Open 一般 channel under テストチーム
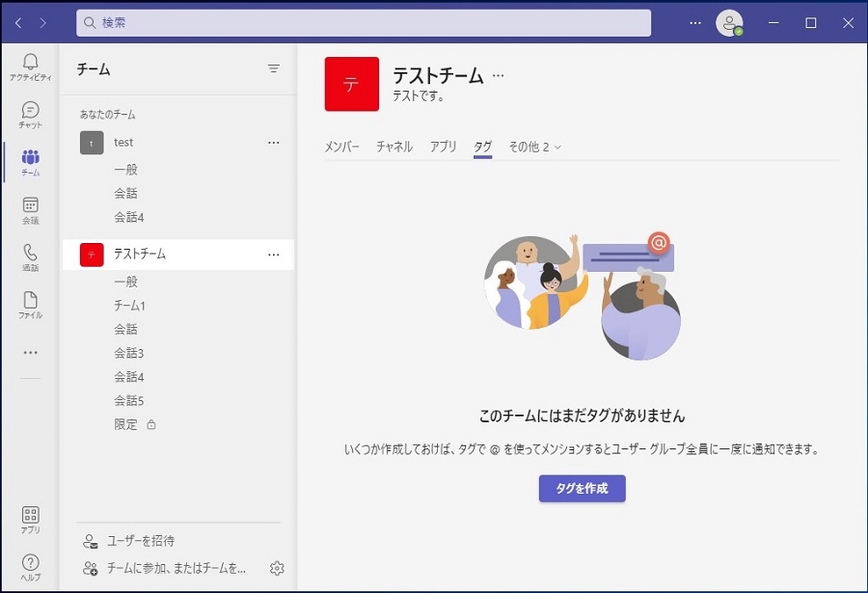The width and height of the screenshot is (868, 593). point(125,282)
